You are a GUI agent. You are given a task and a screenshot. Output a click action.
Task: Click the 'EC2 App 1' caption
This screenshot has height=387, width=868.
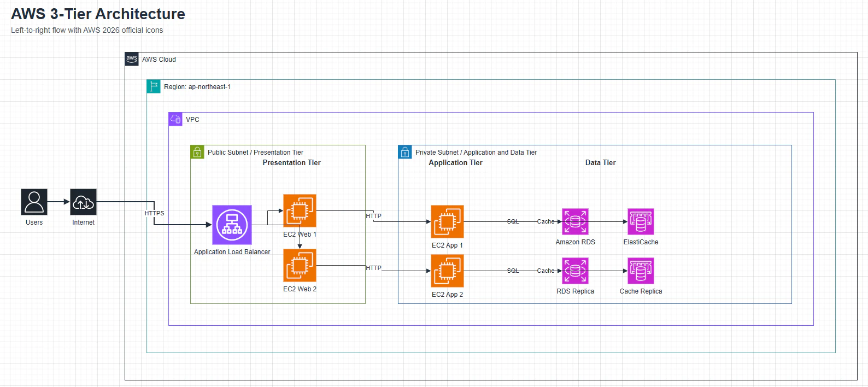447,245
